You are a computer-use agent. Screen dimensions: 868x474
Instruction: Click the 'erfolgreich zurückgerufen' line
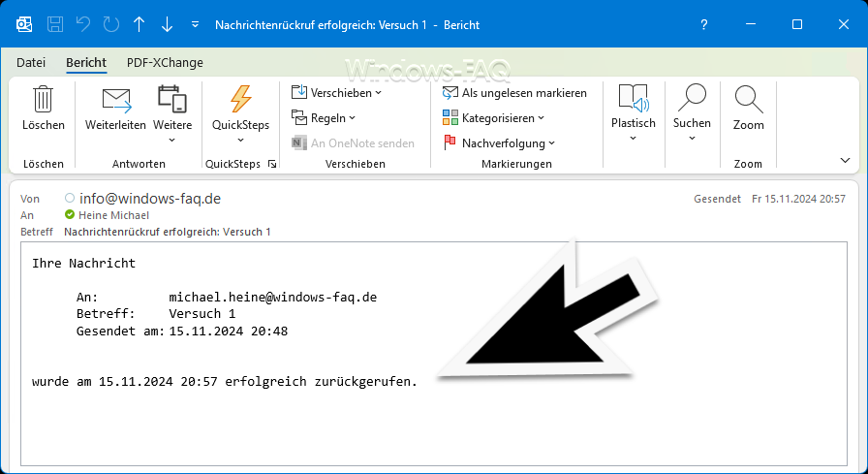(225, 382)
